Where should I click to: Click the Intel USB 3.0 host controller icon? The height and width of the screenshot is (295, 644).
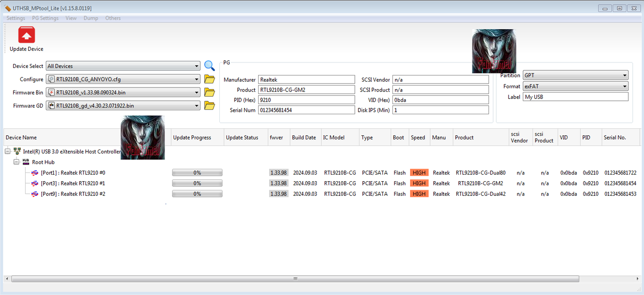click(17, 152)
